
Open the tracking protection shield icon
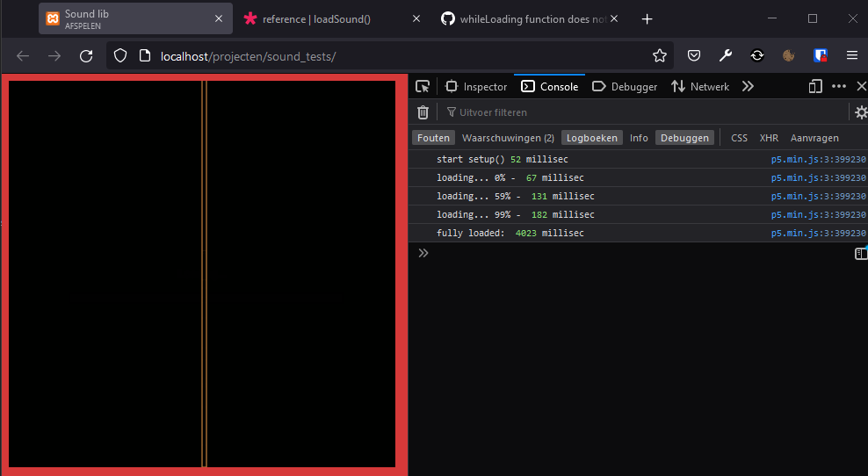coord(120,56)
